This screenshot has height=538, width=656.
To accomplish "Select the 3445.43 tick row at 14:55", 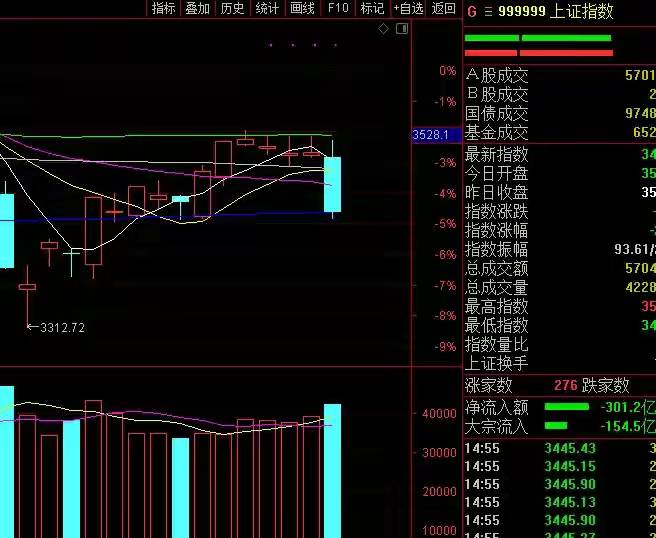I will pos(560,448).
